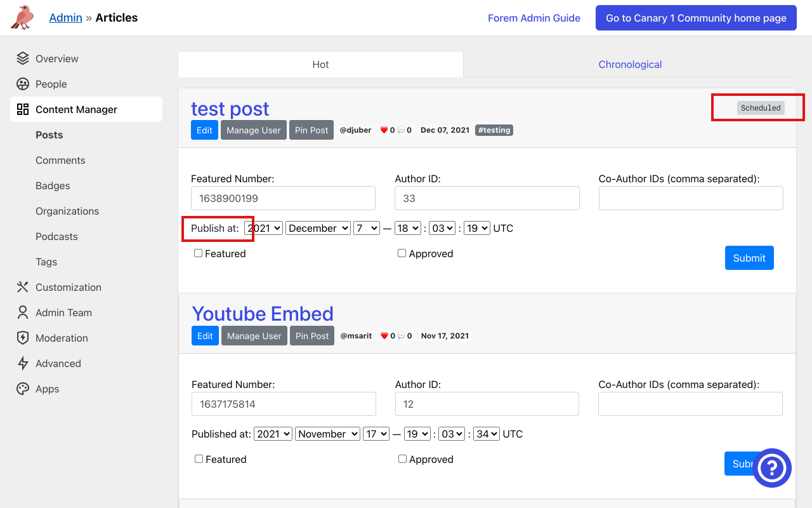Open Moderation via its shield icon
812x508 pixels.
tap(23, 338)
